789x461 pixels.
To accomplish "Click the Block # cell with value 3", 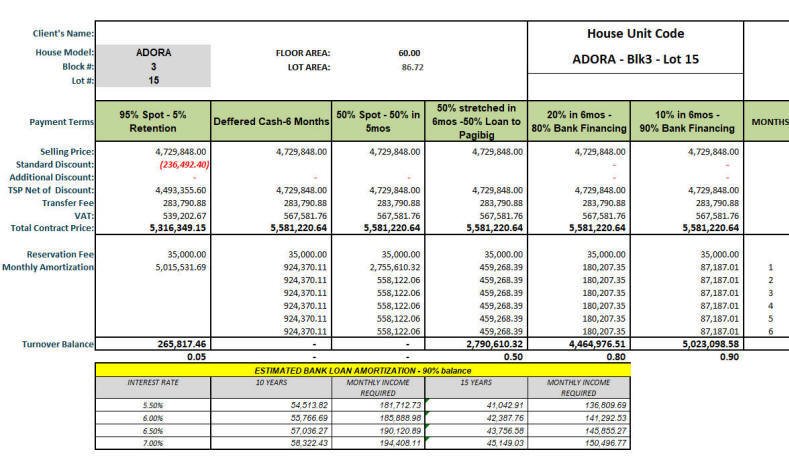I will pyautogui.click(x=153, y=66).
